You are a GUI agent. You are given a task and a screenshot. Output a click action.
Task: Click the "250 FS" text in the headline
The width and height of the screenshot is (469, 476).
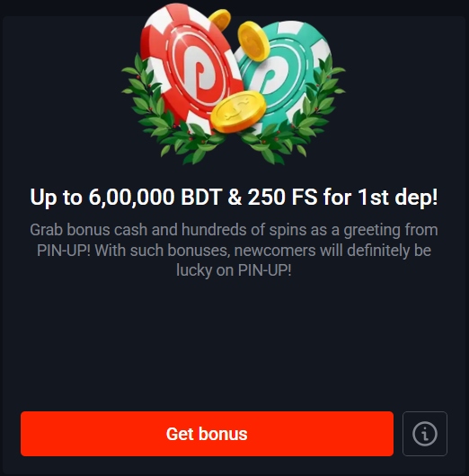[282, 197]
